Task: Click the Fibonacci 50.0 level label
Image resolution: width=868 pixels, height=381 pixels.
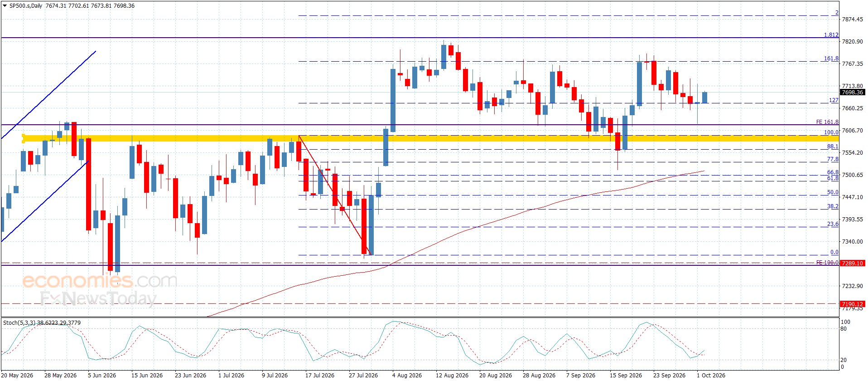Action: 833,192
